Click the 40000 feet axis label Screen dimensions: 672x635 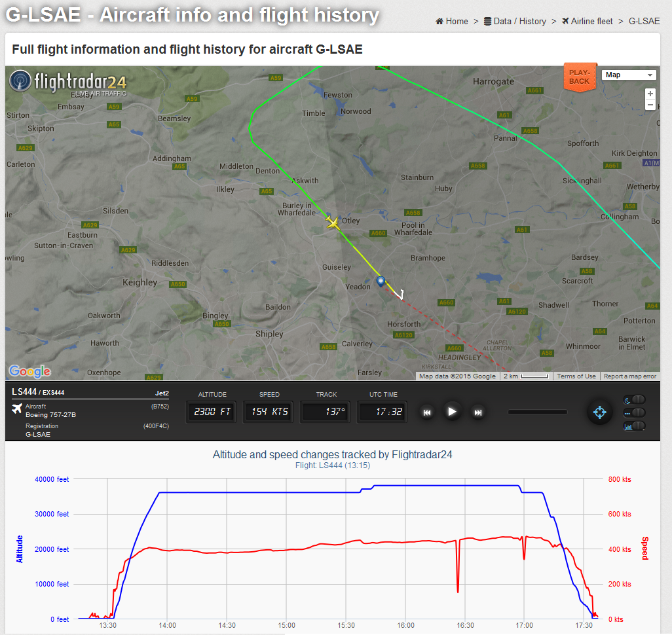(52, 479)
